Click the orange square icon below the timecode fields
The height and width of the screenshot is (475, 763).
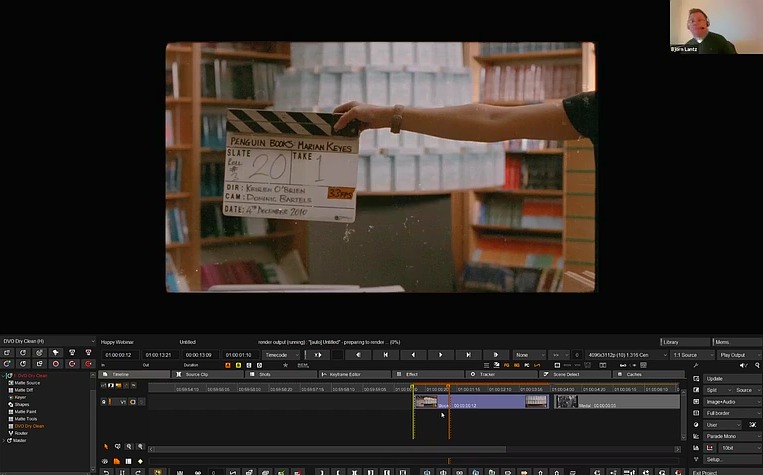228,365
